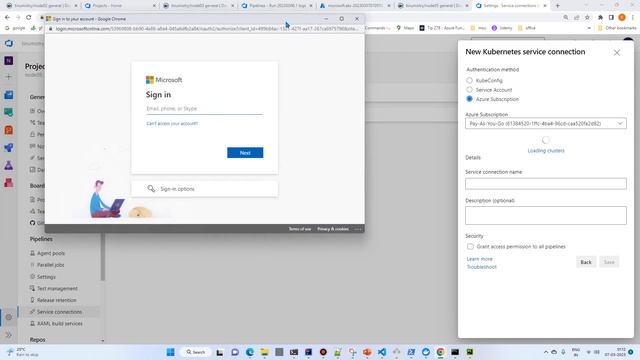Click the Microsoft logo on the sign-in card
Screen dimensions: 640x360
164,80
